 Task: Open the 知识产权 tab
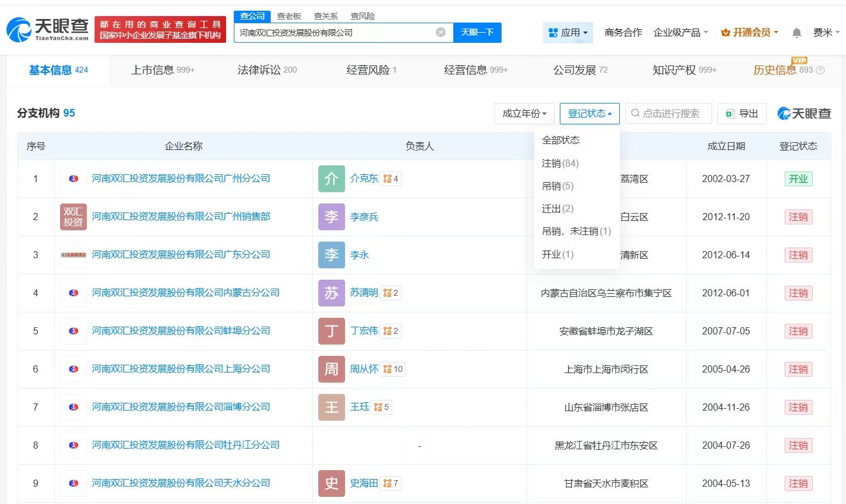coord(684,70)
